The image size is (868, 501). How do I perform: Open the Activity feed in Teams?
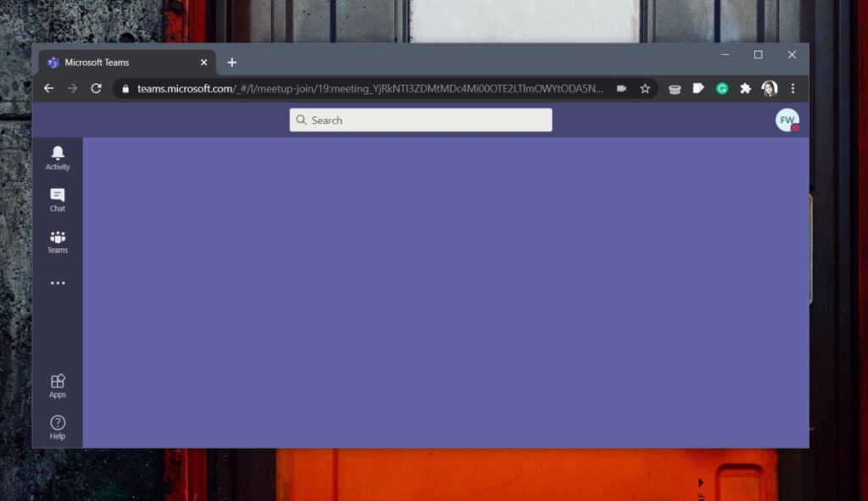coord(57,157)
